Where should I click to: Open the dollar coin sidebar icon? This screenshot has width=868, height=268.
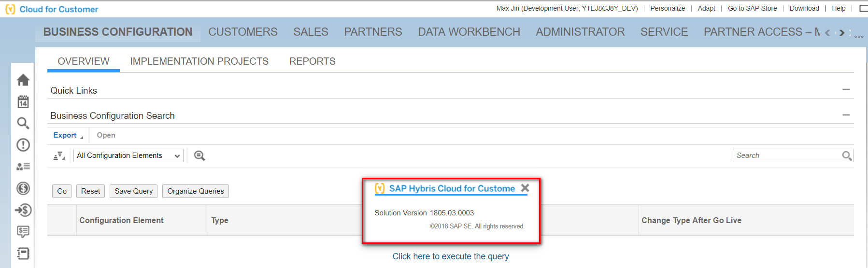[23, 188]
